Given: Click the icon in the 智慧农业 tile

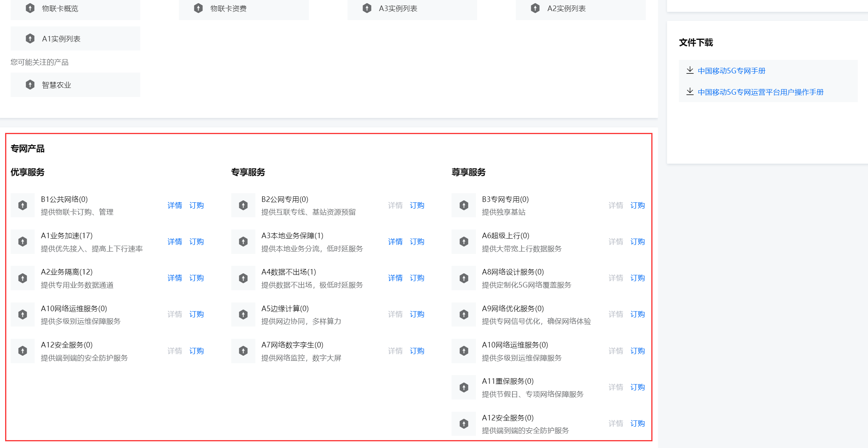Looking at the screenshot, I should 30,85.
